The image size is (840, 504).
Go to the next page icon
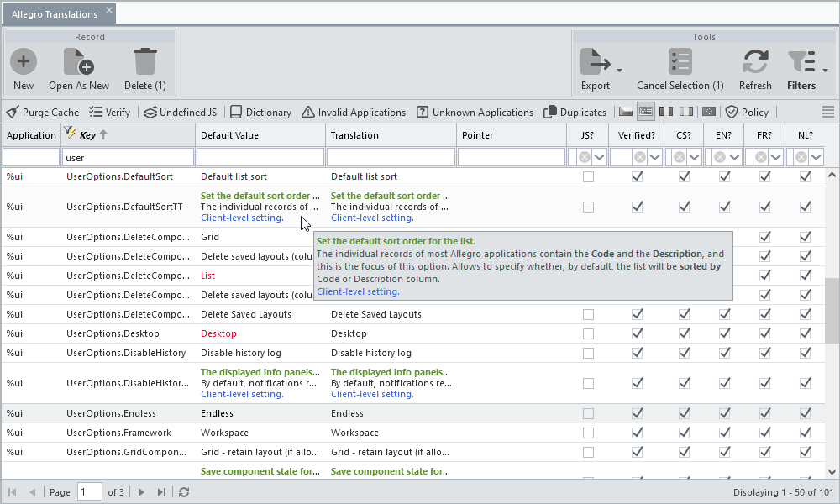(141, 492)
